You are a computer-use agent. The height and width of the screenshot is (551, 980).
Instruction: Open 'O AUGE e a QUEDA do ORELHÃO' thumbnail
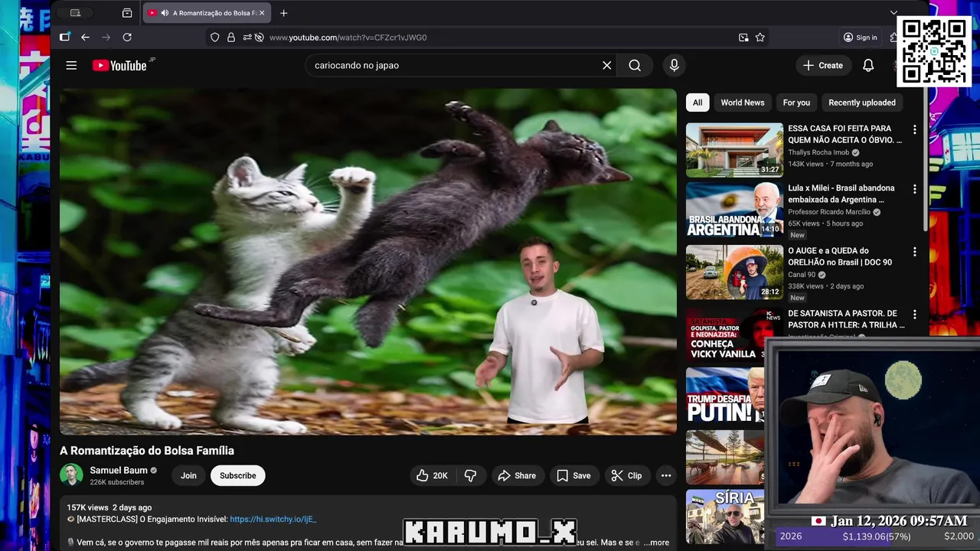[734, 272]
